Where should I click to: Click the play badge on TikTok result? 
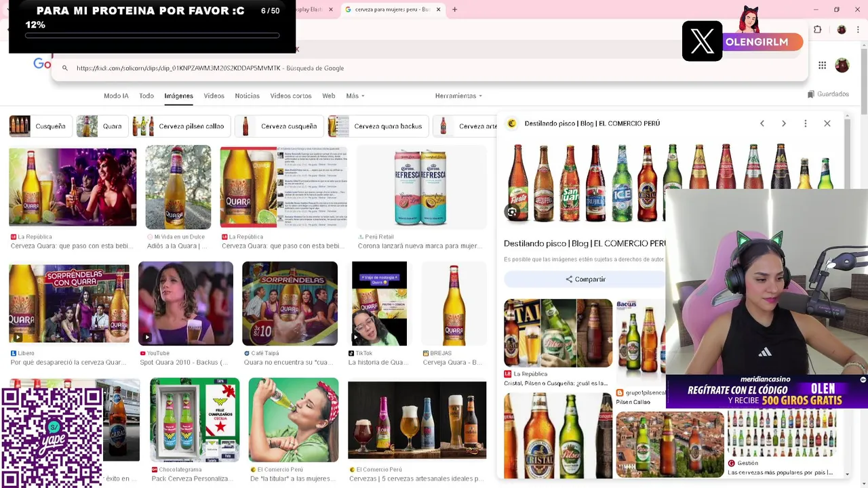click(357, 337)
